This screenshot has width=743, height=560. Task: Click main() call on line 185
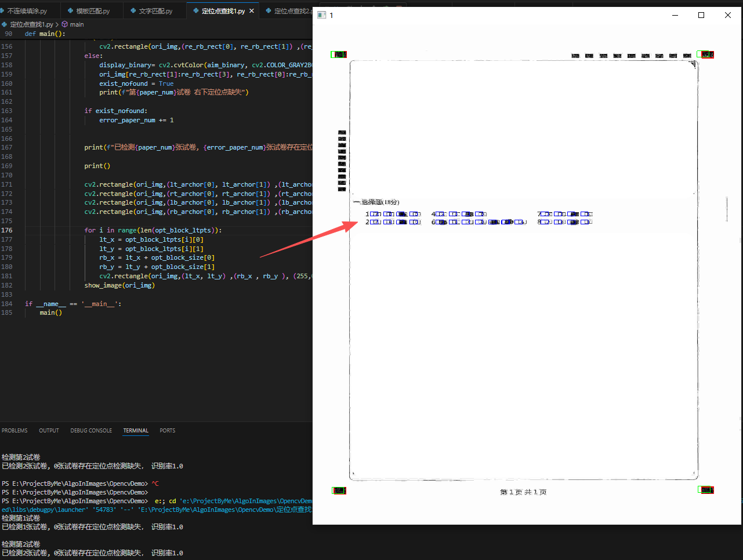(x=50, y=312)
